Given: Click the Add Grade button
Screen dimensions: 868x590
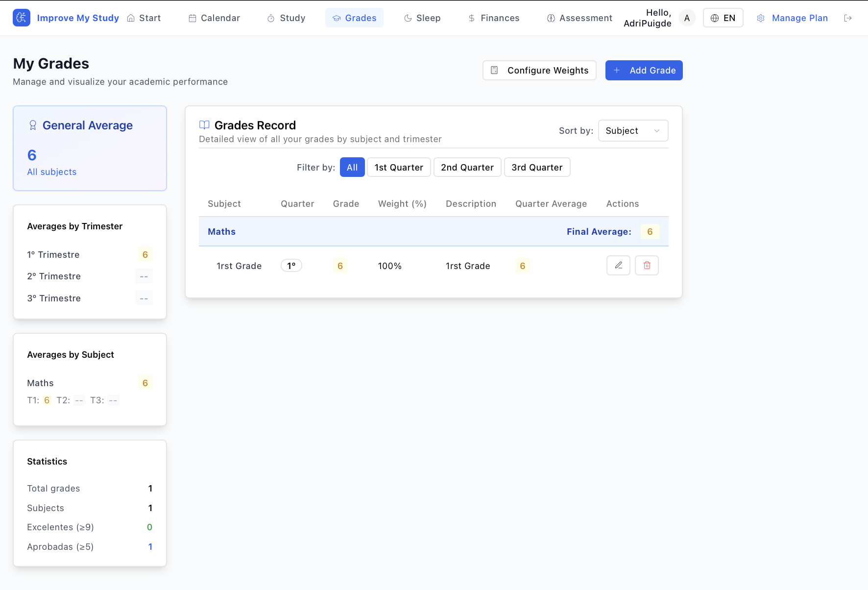Looking at the screenshot, I should pos(644,70).
